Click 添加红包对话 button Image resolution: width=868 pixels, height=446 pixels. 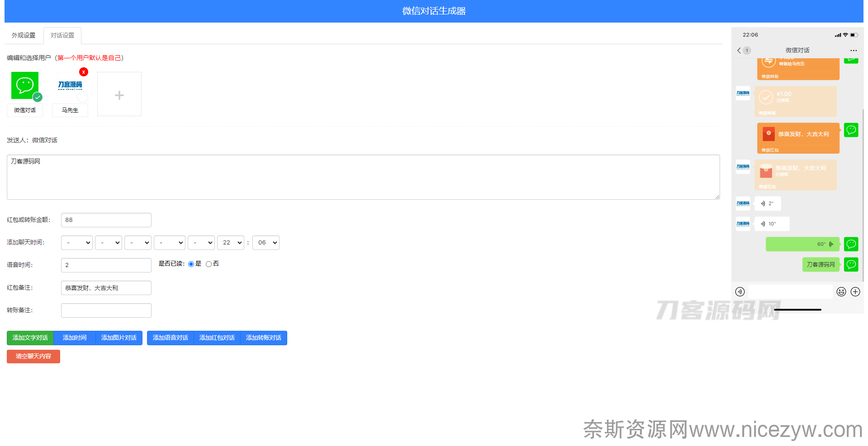(217, 338)
